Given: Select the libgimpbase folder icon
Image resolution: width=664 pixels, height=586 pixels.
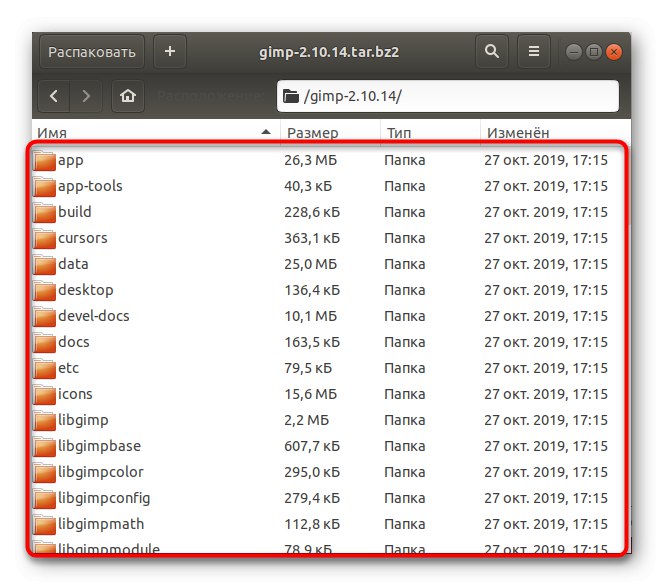Looking at the screenshot, I should [44, 446].
